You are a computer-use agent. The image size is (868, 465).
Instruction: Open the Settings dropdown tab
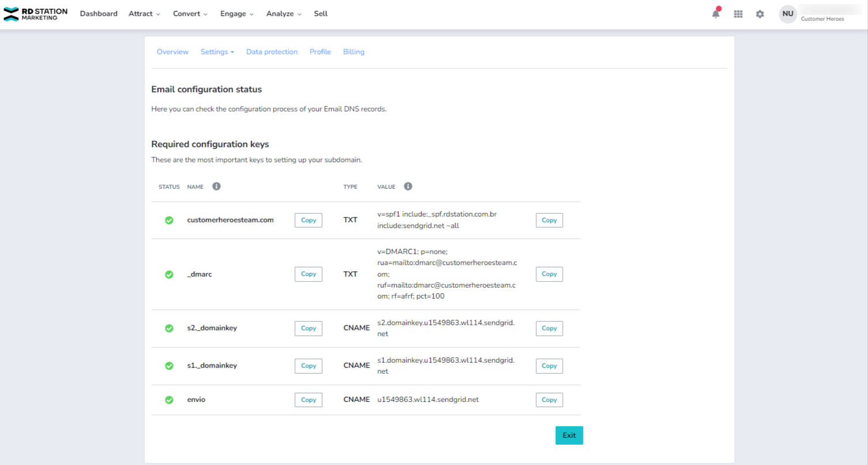click(x=217, y=52)
